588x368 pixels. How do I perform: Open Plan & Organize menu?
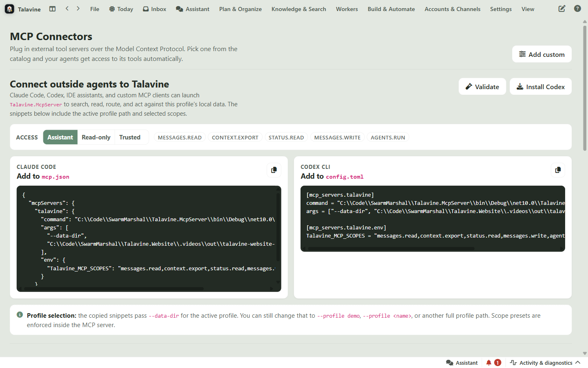pos(241,9)
